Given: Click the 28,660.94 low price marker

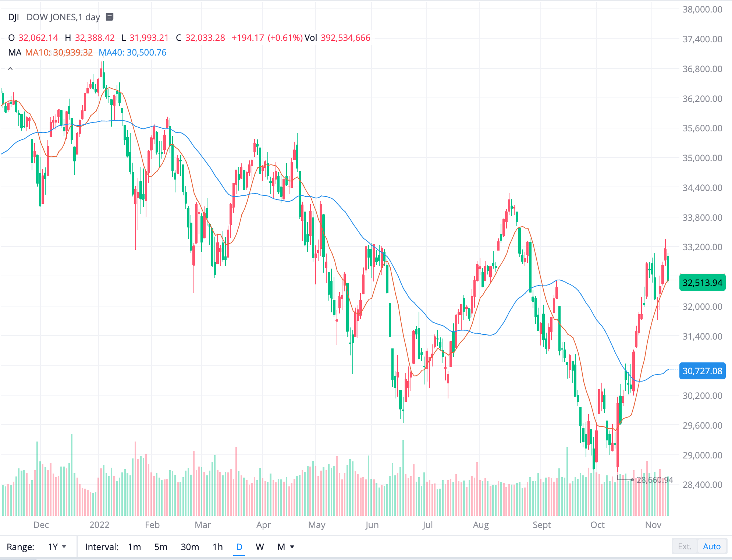Looking at the screenshot, I should coord(654,480).
